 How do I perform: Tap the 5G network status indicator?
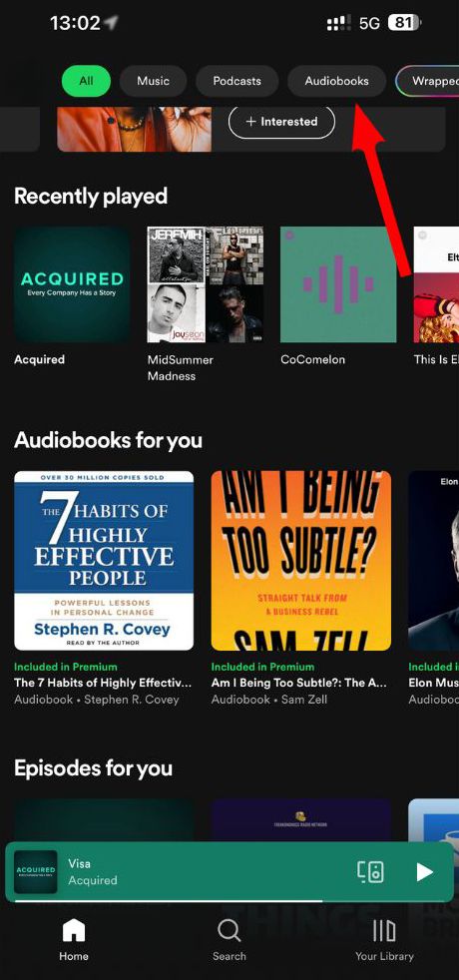tap(370, 24)
